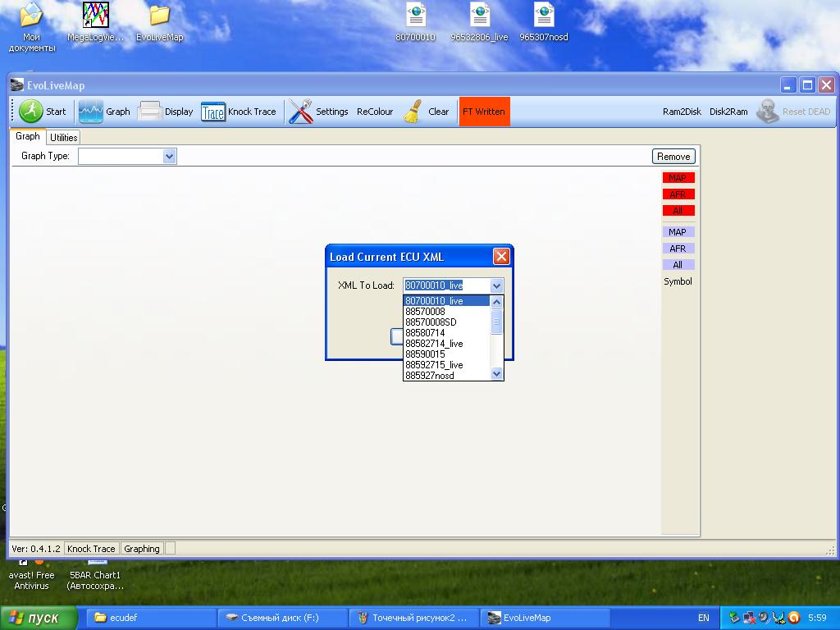Toggle the red AFR series button

[678, 194]
